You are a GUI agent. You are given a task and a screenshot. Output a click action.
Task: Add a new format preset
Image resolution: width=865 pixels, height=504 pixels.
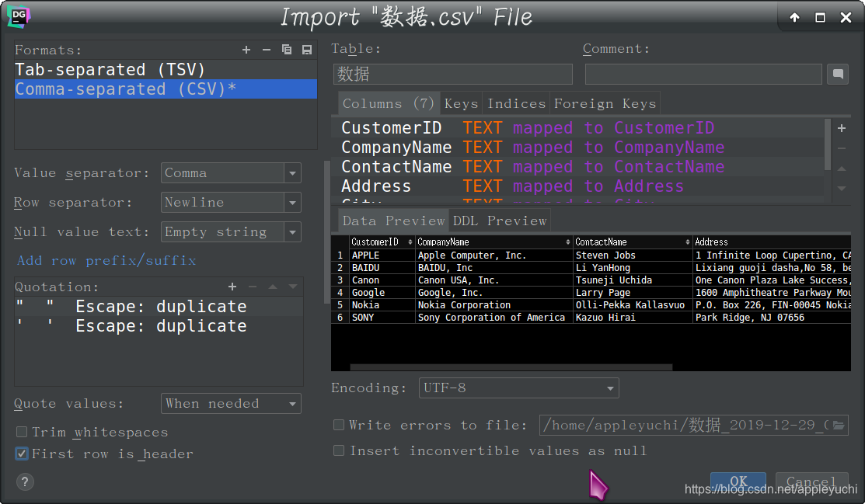(x=246, y=49)
